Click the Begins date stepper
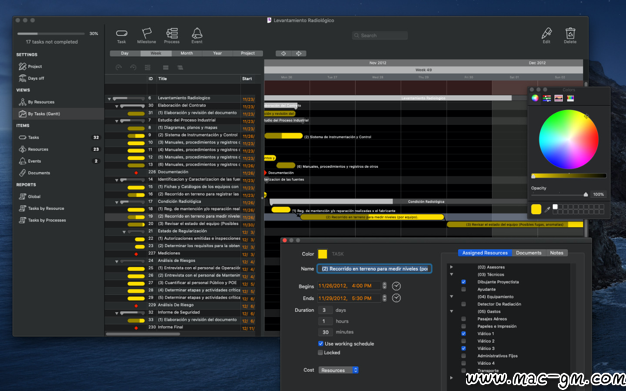The height and width of the screenshot is (391, 626). [384, 286]
